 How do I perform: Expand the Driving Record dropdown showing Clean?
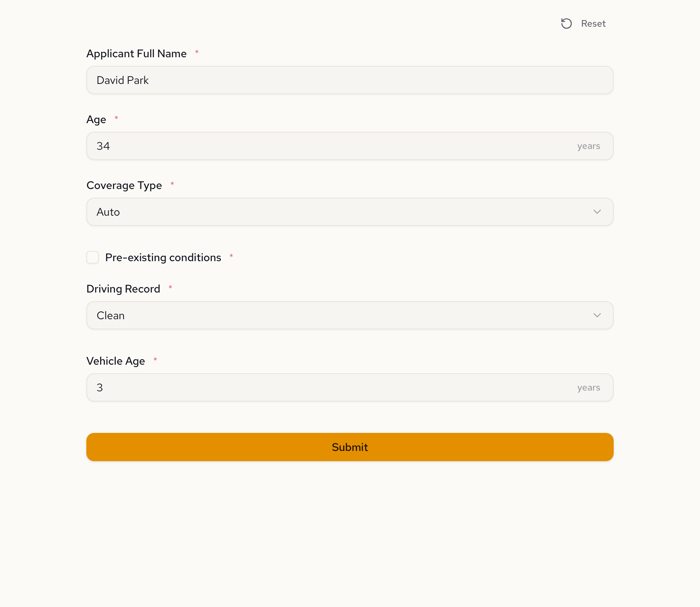pyautogui.click(x=341, y=315)
